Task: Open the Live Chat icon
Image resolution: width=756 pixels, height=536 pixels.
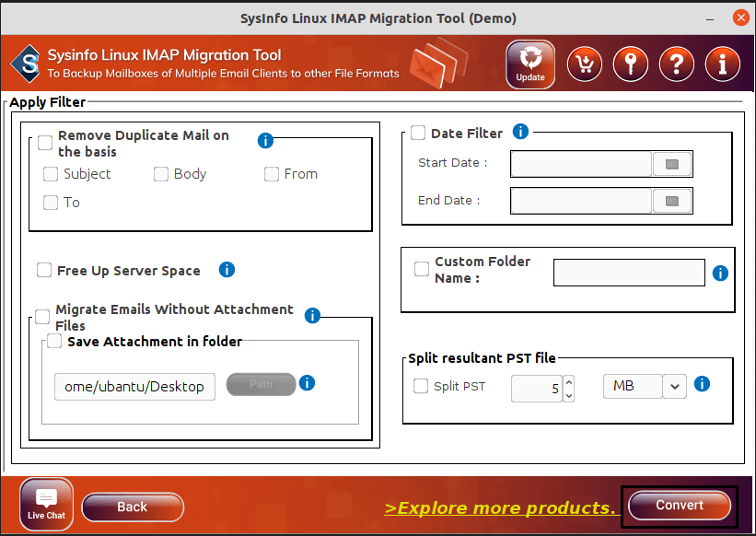Action: click(46, 504)
